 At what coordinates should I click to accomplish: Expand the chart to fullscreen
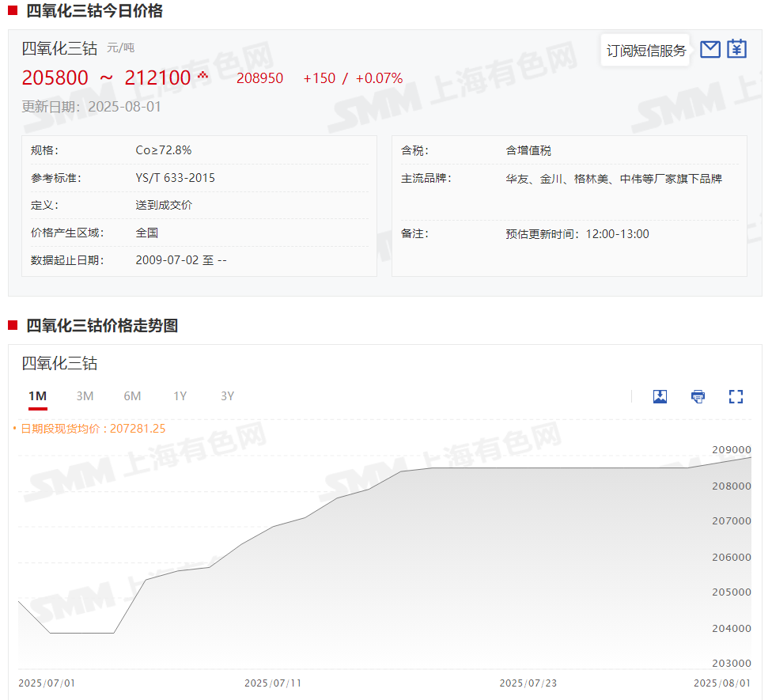pyautogui.click(x=736, y=396)
